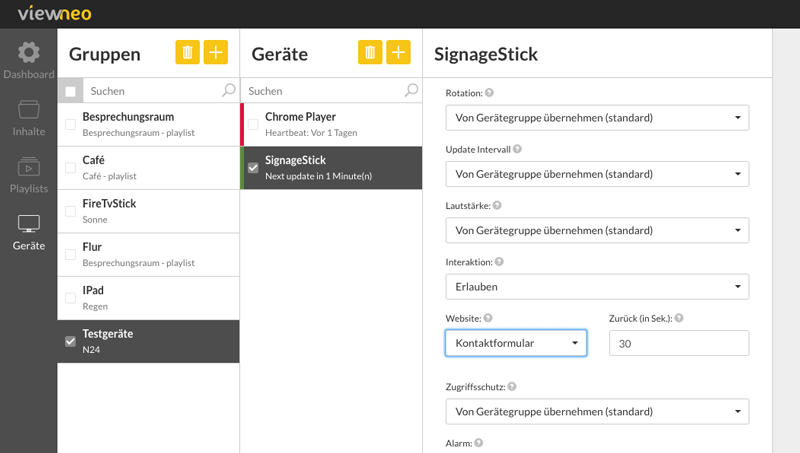The image size is (800, 453).
Task: Add a new device with the plus icon
Action: point(398,52)
